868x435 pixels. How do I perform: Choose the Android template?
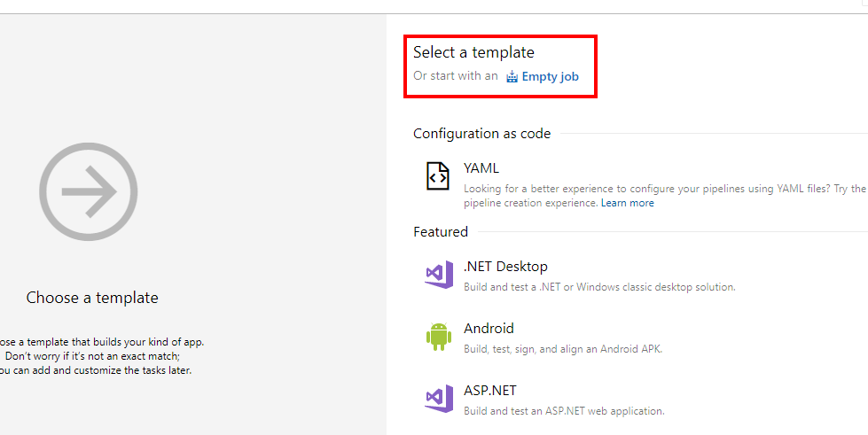click(x=489, y=328)
